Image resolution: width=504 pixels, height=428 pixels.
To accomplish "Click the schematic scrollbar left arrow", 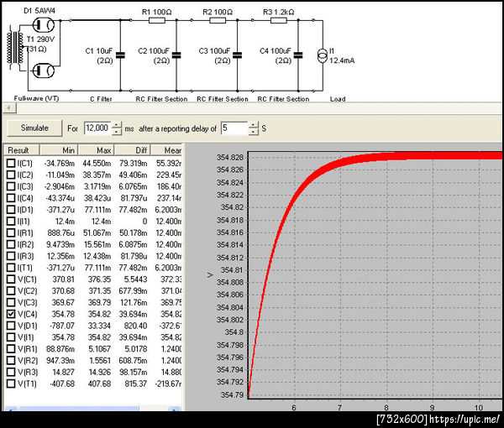I will tap(9, 108).
